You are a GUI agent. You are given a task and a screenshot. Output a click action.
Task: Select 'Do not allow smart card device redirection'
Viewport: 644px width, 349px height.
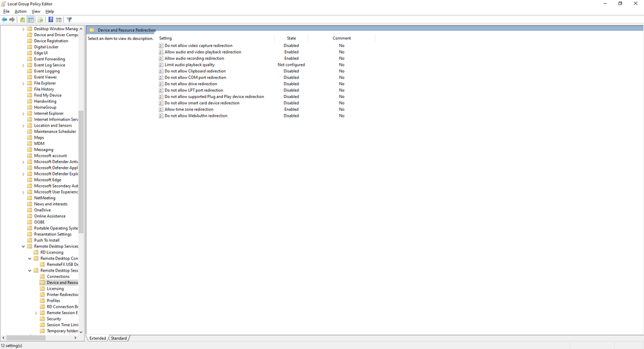202,103
